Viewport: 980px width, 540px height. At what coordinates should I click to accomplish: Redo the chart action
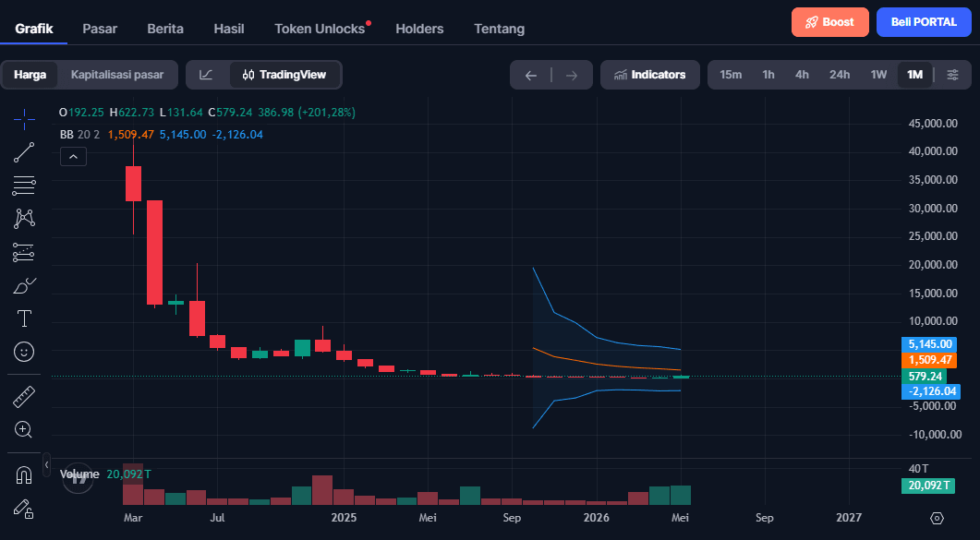pyautogui.click(x=571, y=76)
